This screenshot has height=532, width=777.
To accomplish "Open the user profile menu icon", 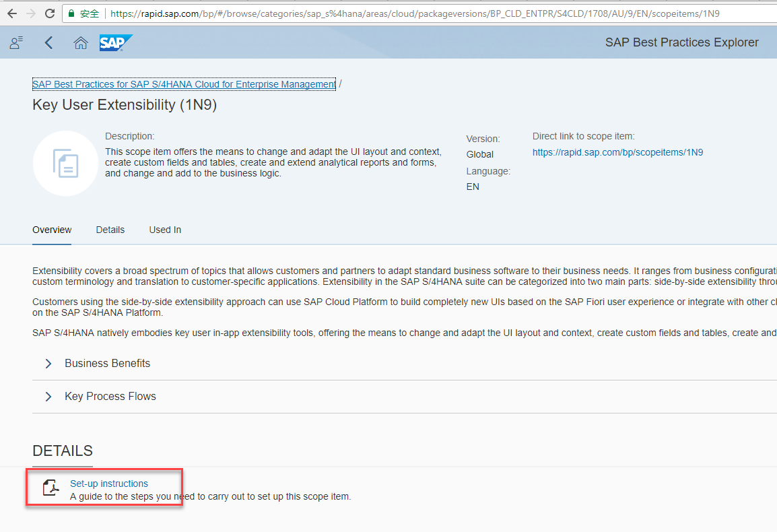I will [16, 43].
